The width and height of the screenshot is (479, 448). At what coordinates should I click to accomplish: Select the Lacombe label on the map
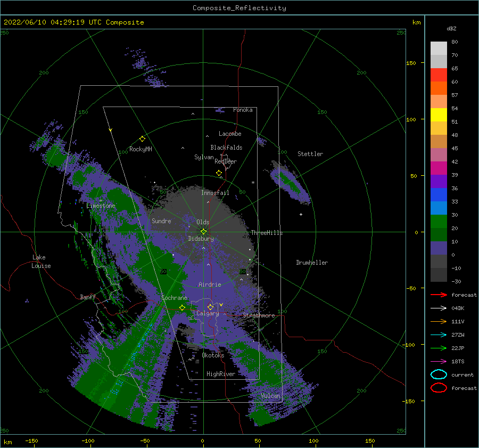click(230, 134)
